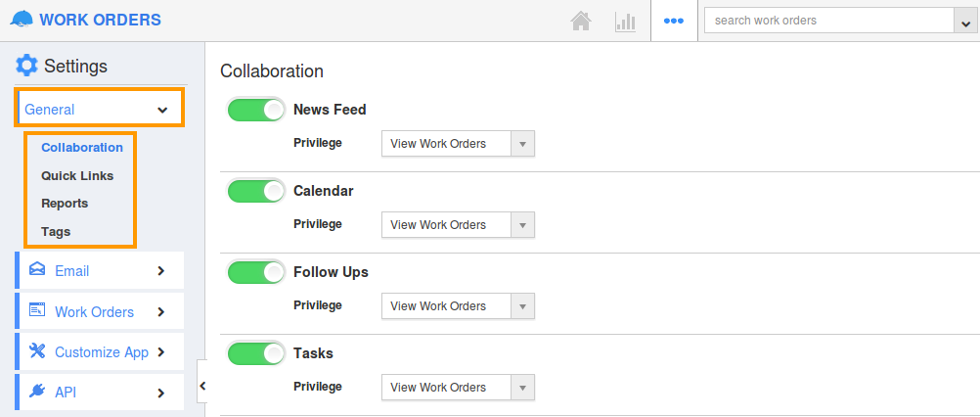Image resolution: width=980 pixels, height=417 pixels.
Task: Open the bar chart reports icon
Action: click(625, 22)
